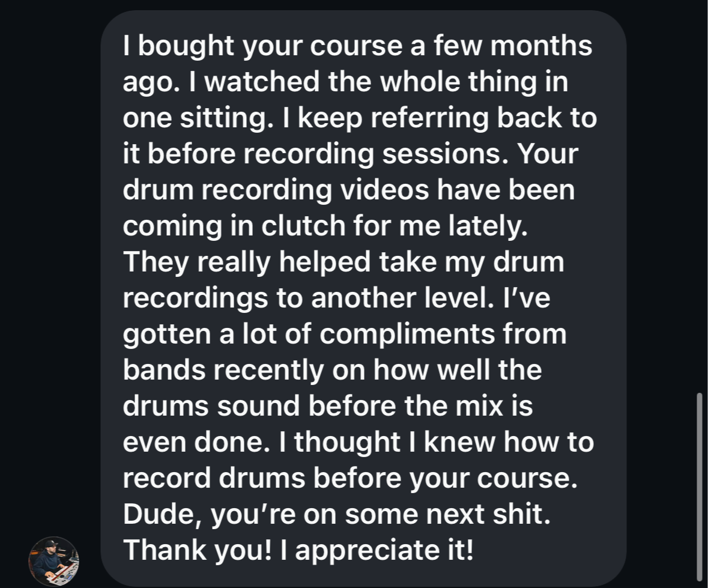This screenshot has height=588, width=708.
Task: Click the line "even done. I thought I knew how to"
Action: click(358, 441)
